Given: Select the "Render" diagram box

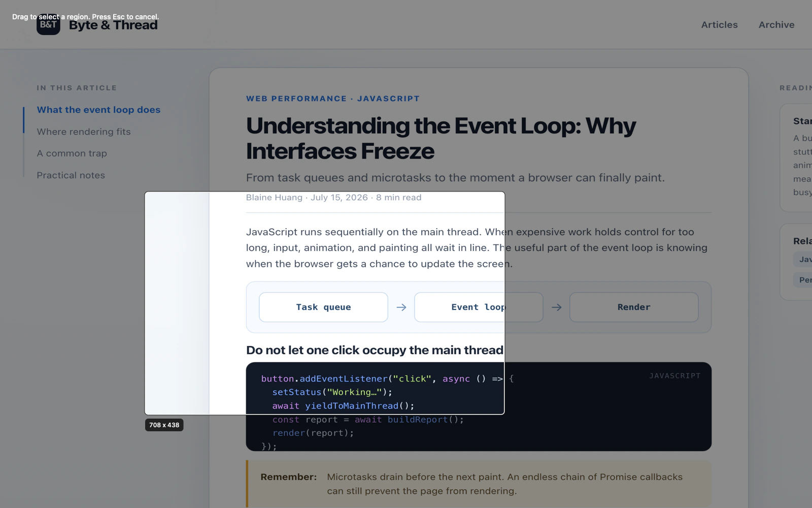Looking at the screenshot, I should 634,307.
